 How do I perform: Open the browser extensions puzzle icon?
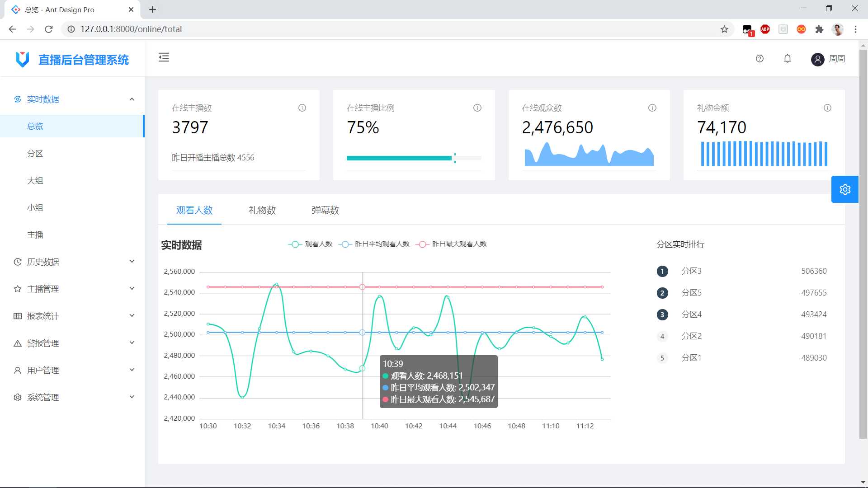[819, 29]
